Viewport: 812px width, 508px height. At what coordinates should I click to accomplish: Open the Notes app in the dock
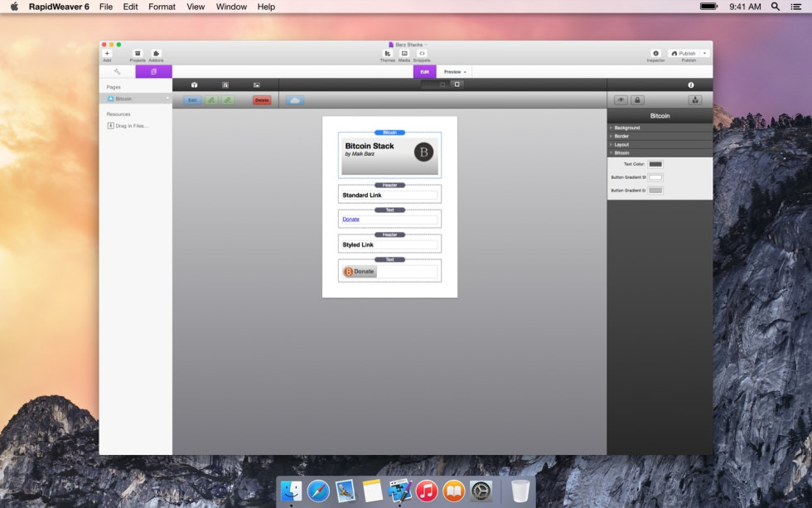(372, 491)
